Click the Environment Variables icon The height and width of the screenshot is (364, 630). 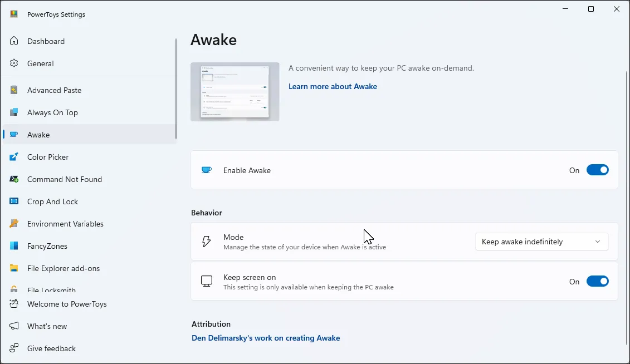14,224
